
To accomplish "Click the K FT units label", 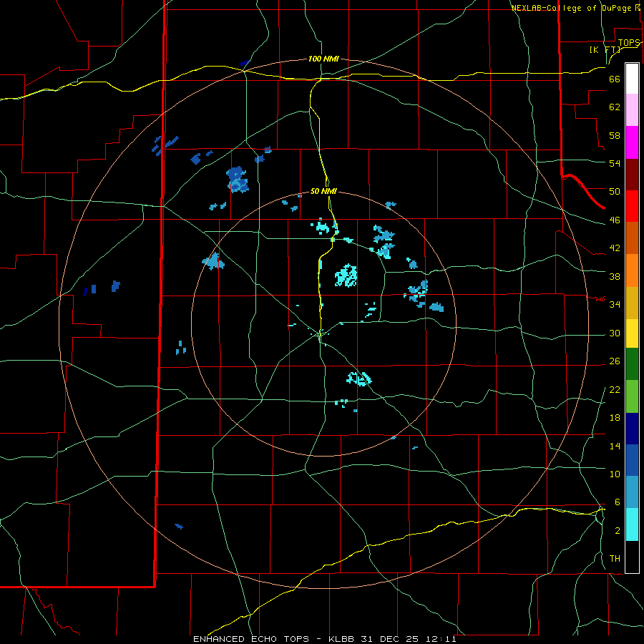I will point(605,49).
